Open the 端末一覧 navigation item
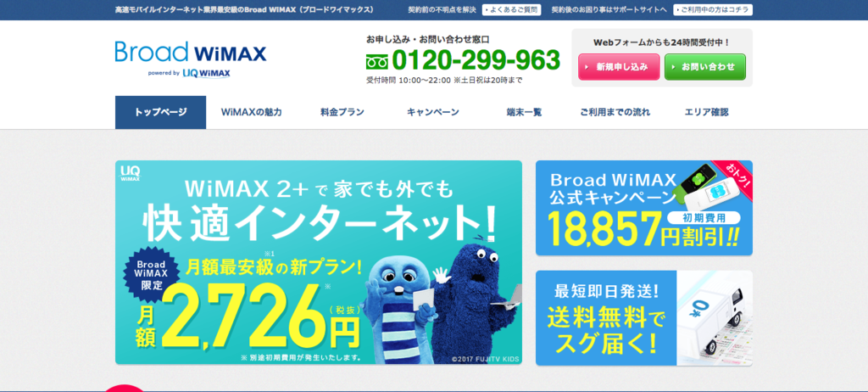The height and width of the screenshot is (392, 868). tap(524, 113)
